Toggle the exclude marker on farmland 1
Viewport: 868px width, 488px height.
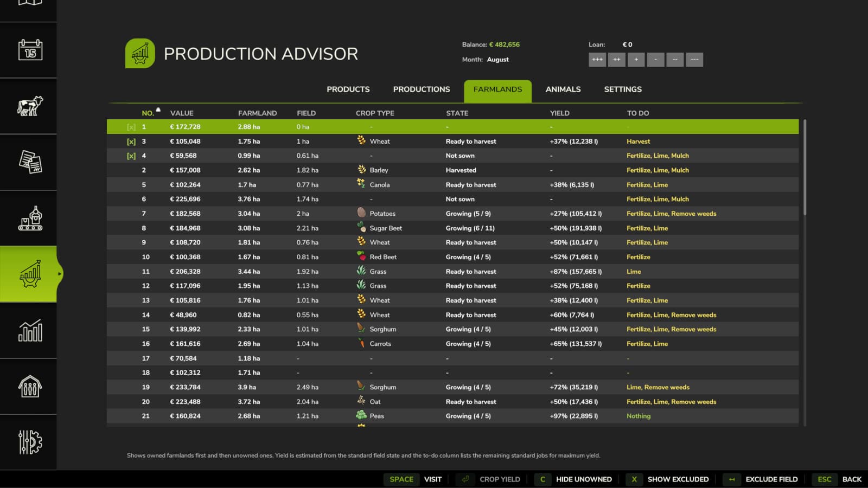[131, 127]
